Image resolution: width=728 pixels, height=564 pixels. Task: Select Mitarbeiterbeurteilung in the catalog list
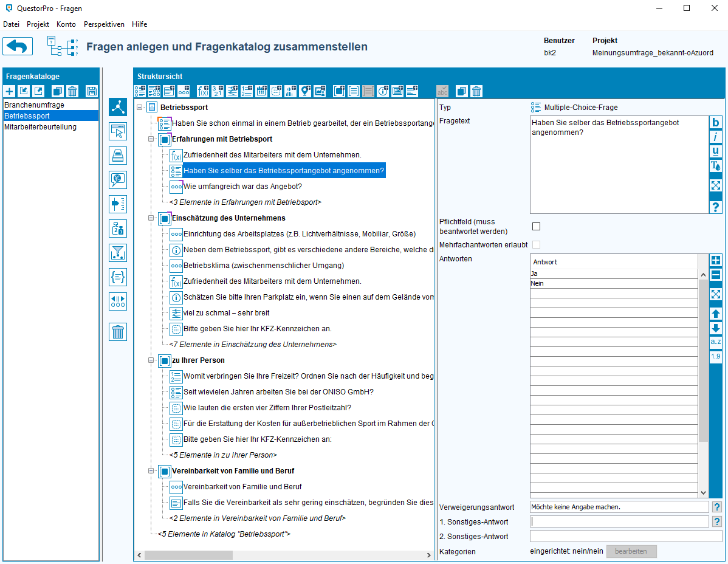click(x=40, y=127)
